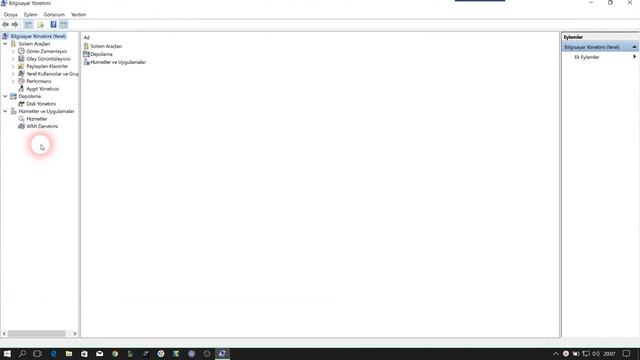Collapse the Eylemler section header arrow
Screen dimensions: 640x360
(x=634, y=47)
